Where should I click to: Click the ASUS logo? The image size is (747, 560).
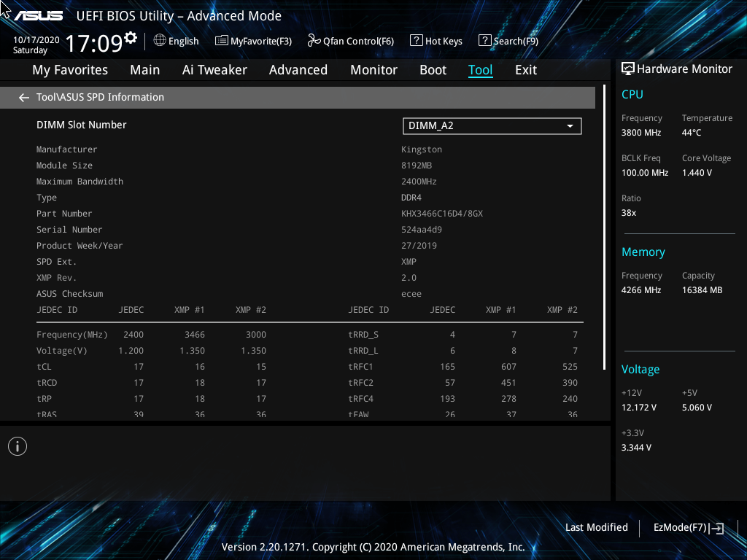(39, 16)
